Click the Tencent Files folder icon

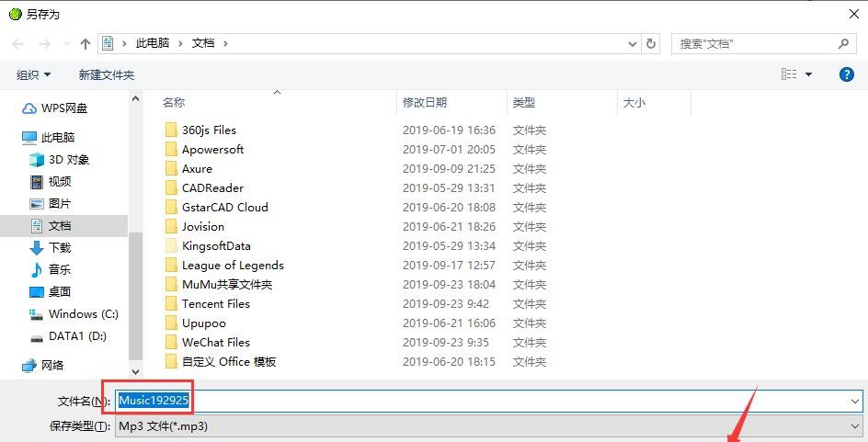coord(171,303)
